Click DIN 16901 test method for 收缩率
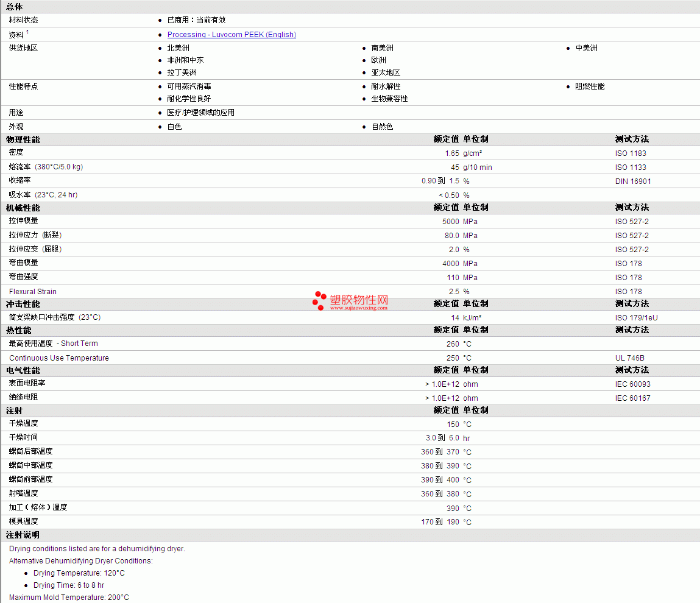Screen dimensions: 700x603 coord(632,182)
